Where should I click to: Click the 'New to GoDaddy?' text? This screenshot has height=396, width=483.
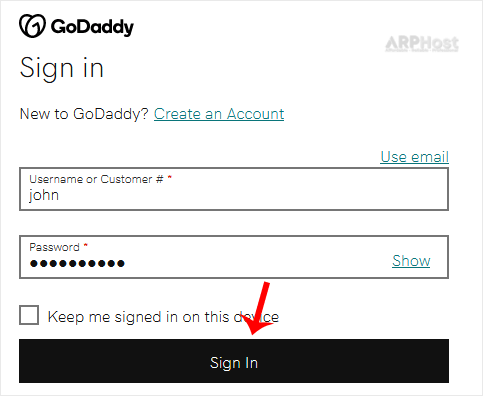[x=84, y=114]
